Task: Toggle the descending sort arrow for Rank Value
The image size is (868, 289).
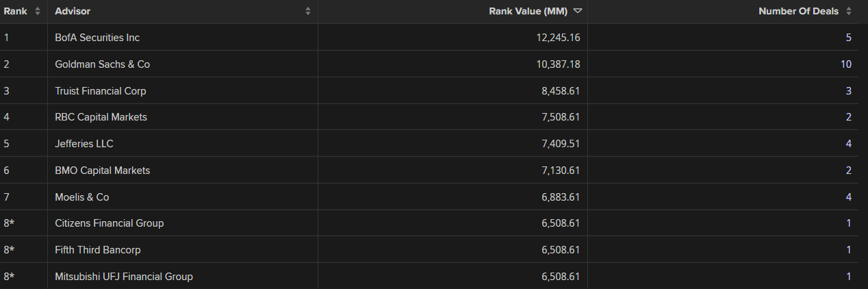Action: point(578,11)
